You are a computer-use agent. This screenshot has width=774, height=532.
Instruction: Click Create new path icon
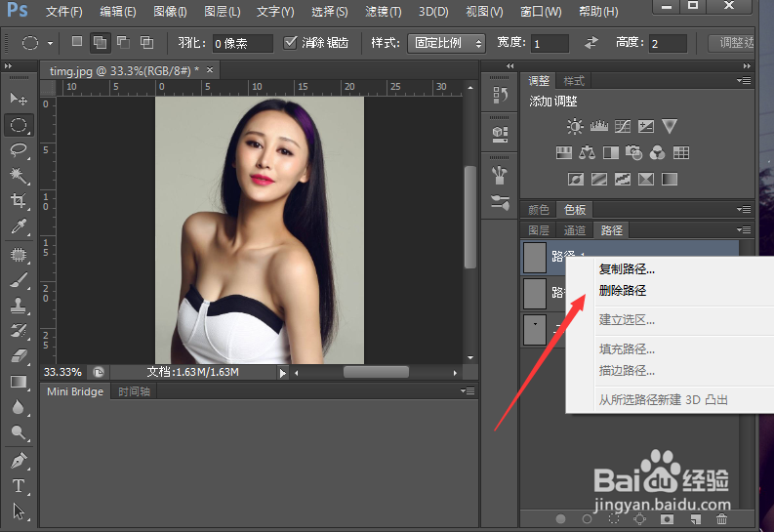[x=696, y=518]
